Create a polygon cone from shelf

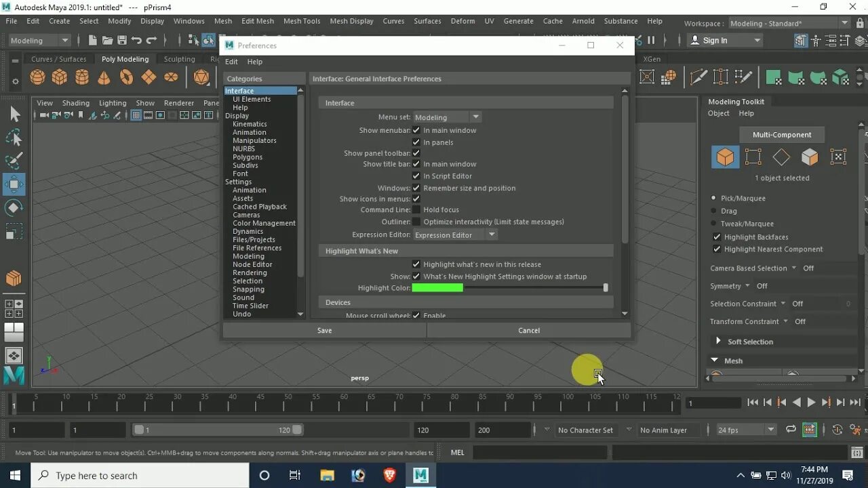click(x=104, y=77)
